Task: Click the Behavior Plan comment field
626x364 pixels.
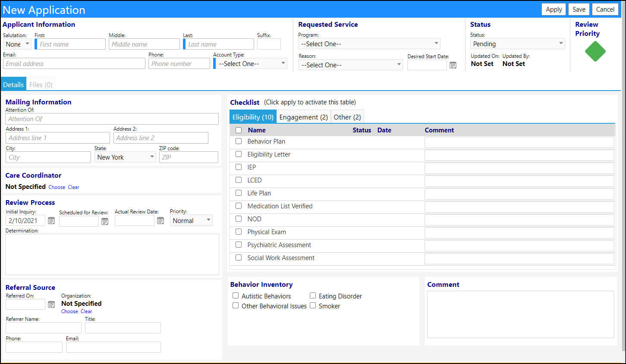Action: coord(519,142)
